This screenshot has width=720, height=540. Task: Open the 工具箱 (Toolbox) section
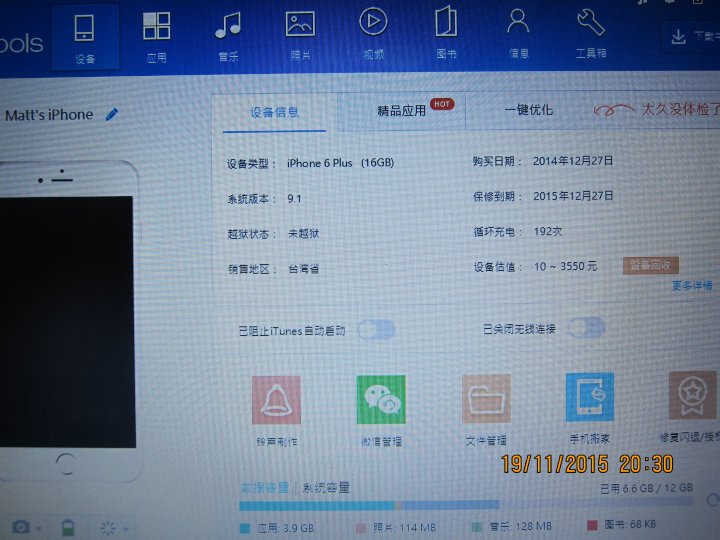click(591, 33)
